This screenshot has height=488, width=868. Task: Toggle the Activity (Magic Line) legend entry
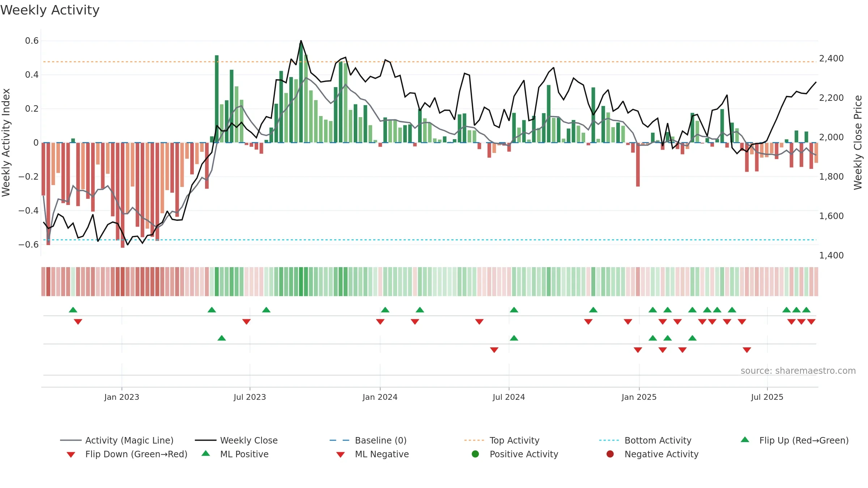pyautogui.click(x=117, y=440)
